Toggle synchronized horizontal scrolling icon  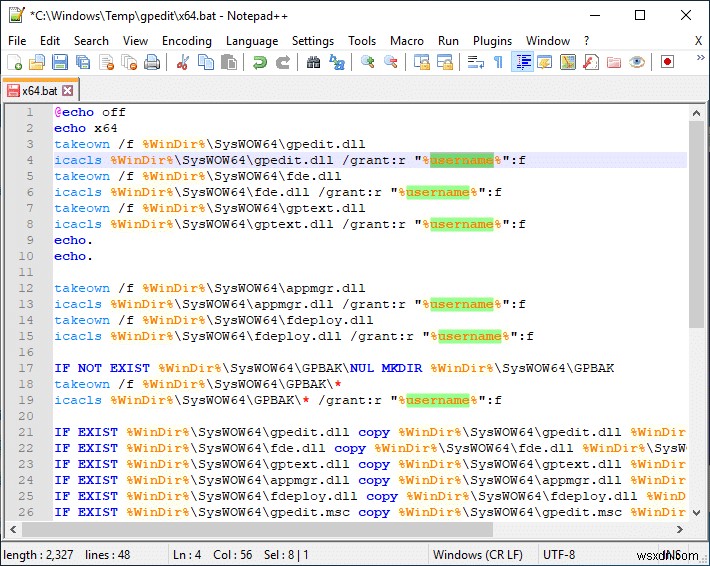coord(445,62)
